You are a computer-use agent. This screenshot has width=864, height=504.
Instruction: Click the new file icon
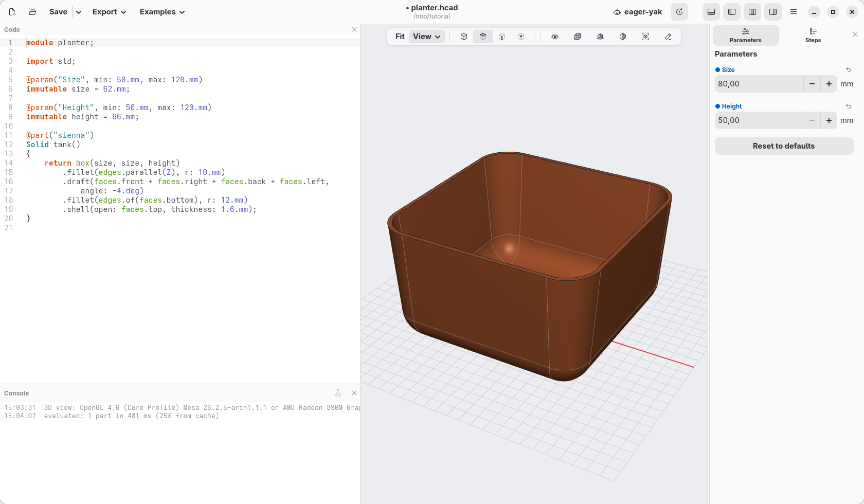(x=12, y=12)
